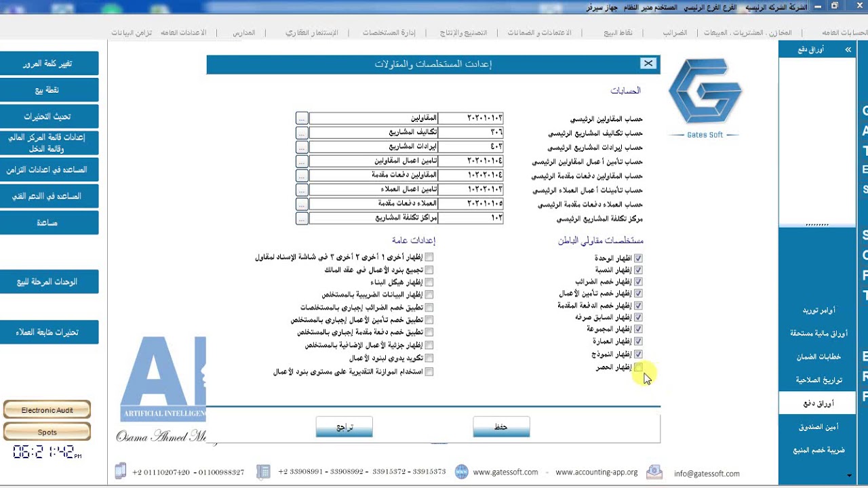This screenshot has width=868, height=488.
Task: Click the حفظ save button
Action: [501, 426]
